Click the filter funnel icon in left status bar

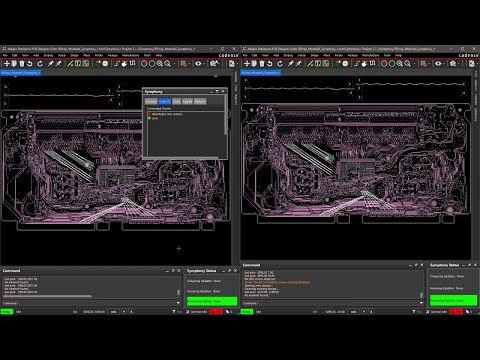point(174,312)
